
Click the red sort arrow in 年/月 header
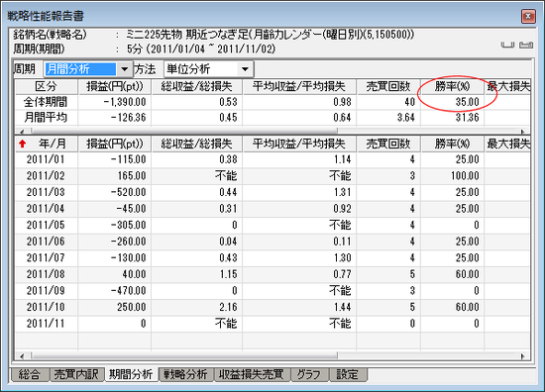pyautogui.click(x=23, y=144)
